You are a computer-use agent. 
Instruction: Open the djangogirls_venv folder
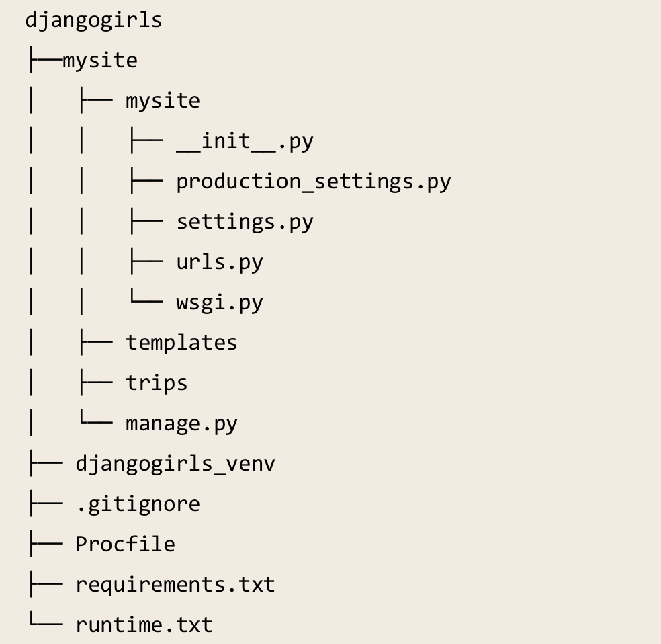click(175, 464)
